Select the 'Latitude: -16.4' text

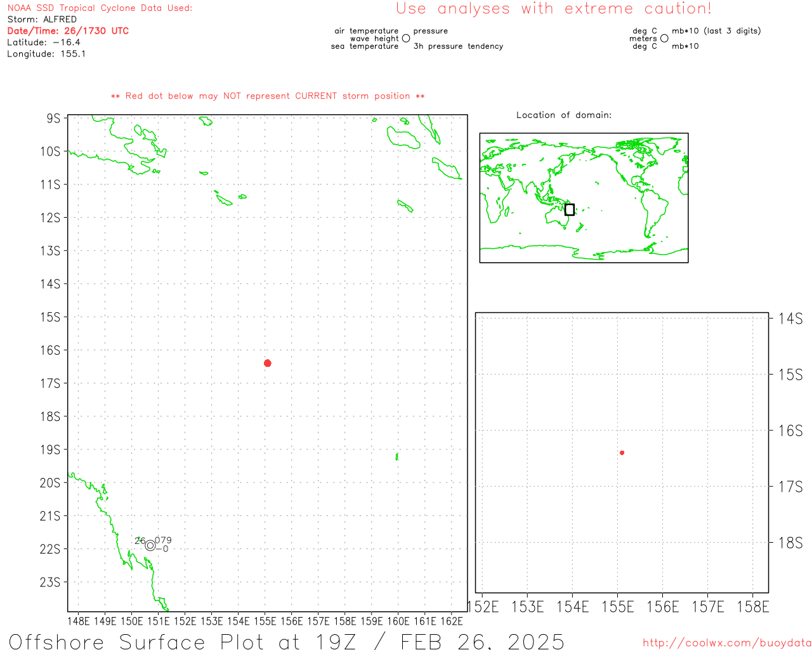tap(44, 43)
